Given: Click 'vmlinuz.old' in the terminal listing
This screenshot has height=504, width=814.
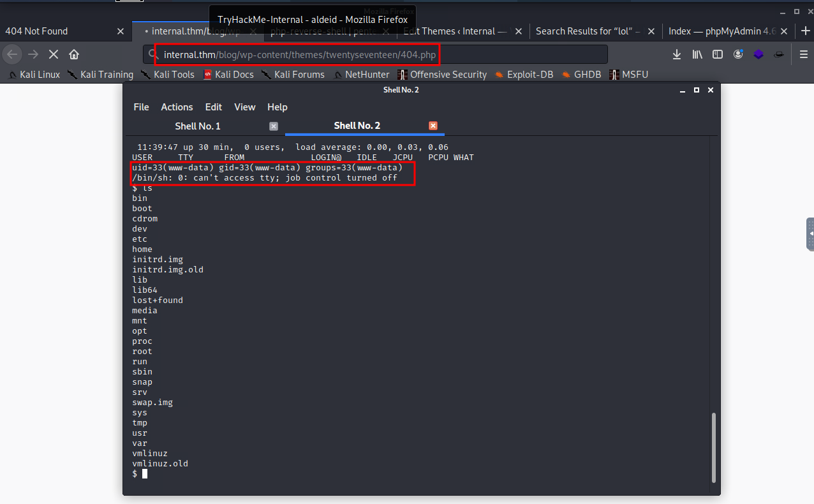Looking at the screenshot, I should click(x=160, y=463).
